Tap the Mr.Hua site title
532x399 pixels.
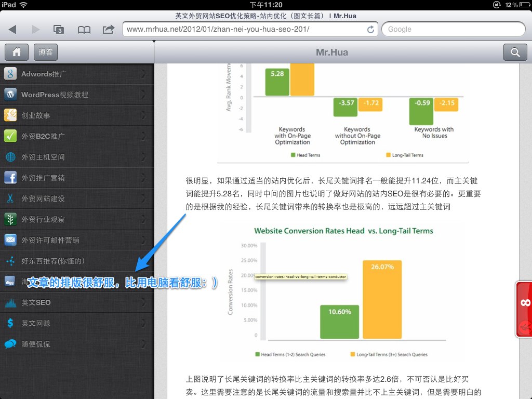(332, 52)
